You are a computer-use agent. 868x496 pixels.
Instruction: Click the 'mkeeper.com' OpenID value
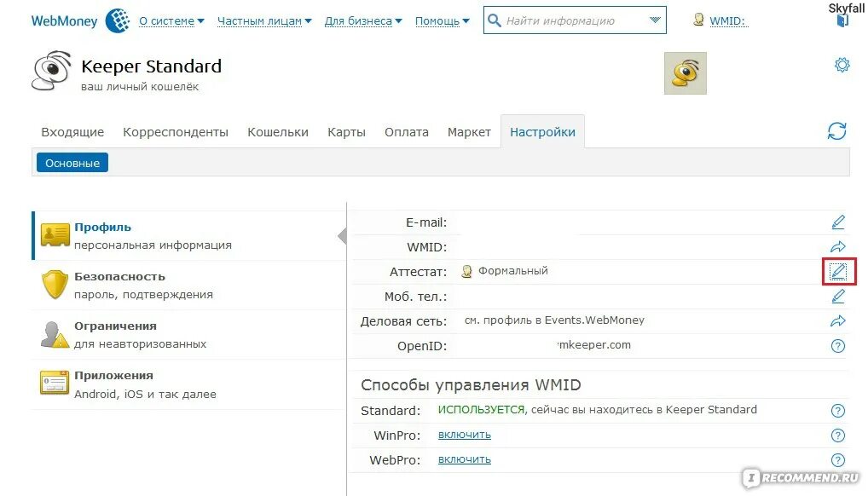[594, 345]
